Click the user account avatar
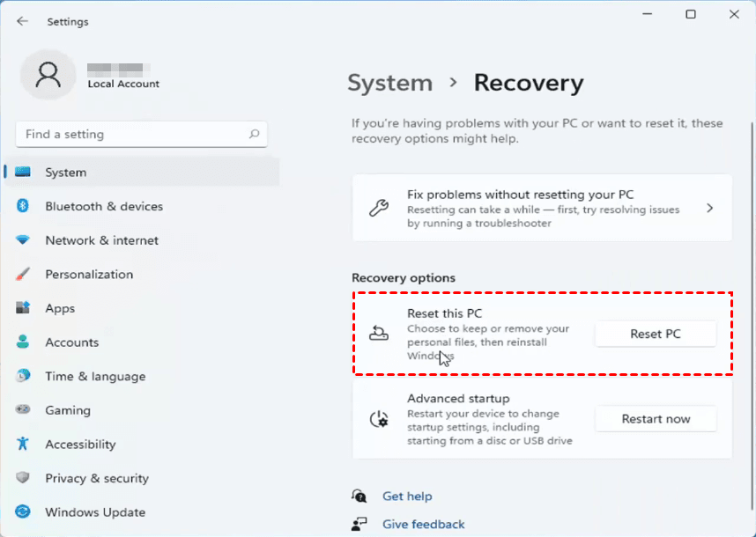Viewport: 756px width, 537px height. tap(48, 75)
